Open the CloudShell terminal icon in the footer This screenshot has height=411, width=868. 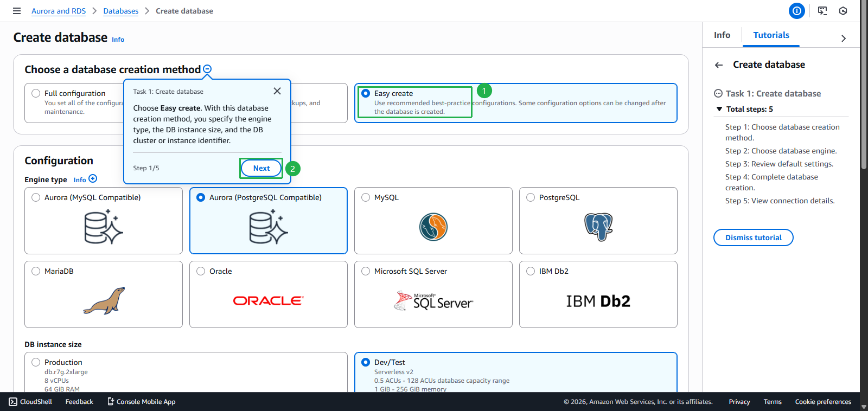(x=13, y=402)
